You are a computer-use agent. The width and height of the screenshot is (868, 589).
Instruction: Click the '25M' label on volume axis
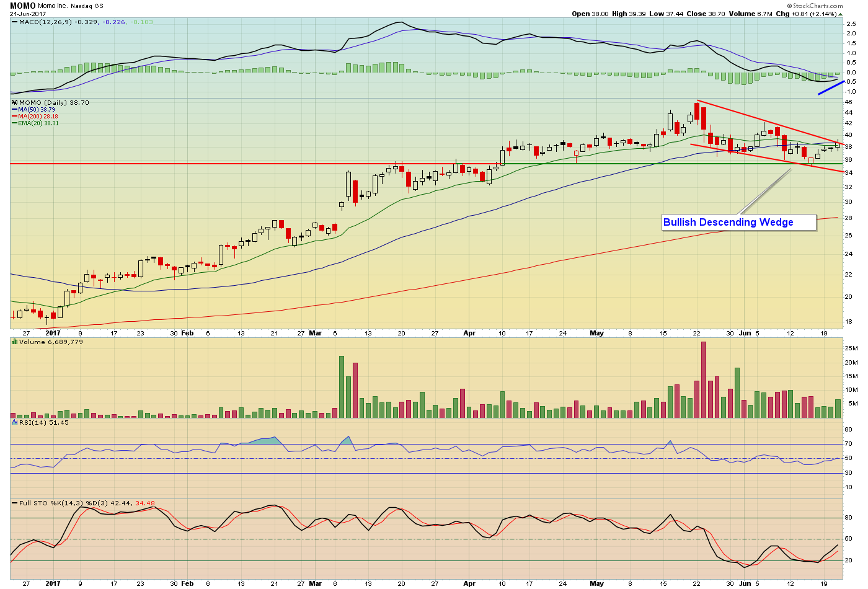(851, 348)
